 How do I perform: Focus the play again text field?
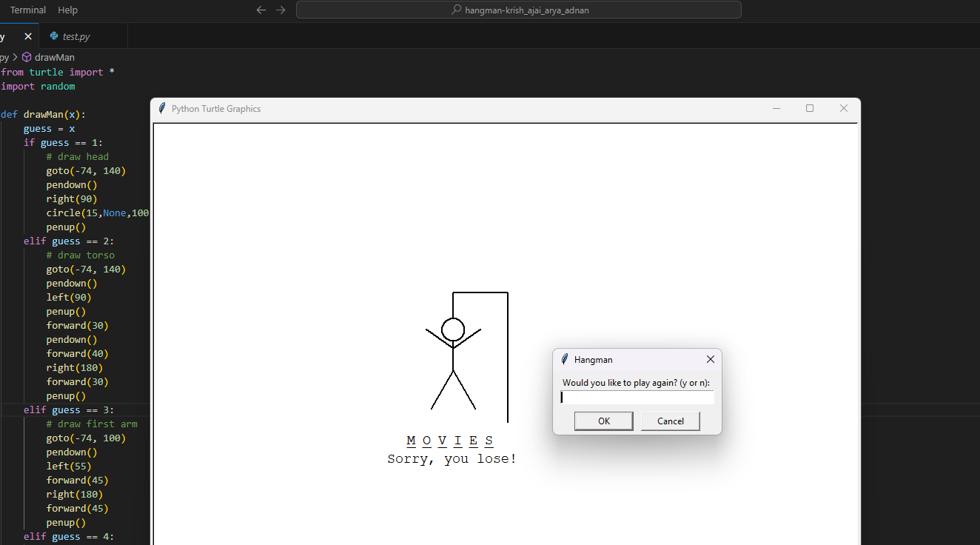point(637,398)
